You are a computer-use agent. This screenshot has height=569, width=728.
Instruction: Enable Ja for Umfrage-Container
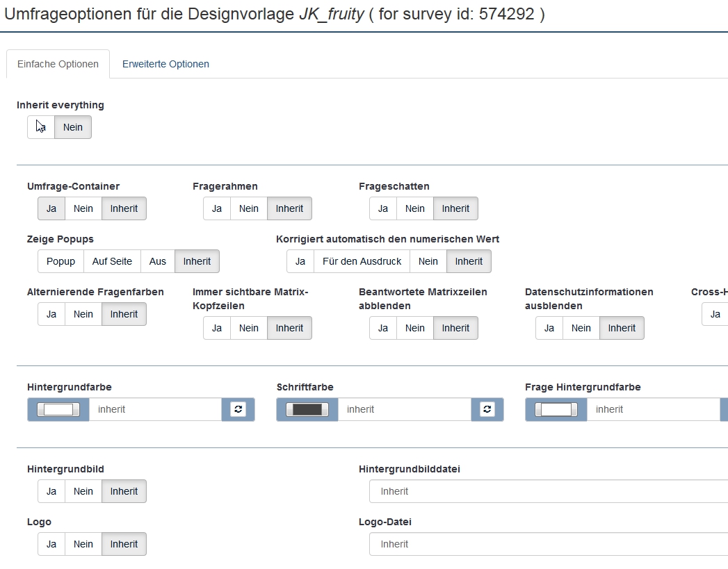[x=51, y=208]
